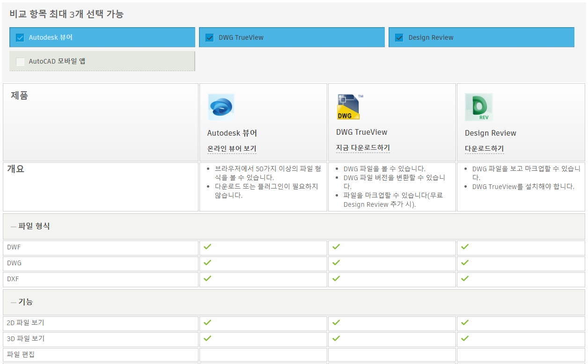This screenshot has width=588, height=364.
Task: Open the 온라인 뷰어 보기 link
Action: (x=232, y=149)
